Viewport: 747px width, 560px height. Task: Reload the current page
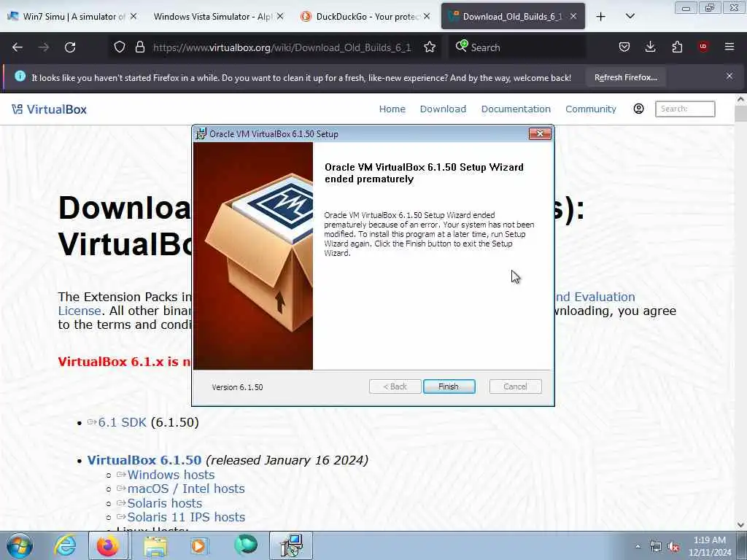coord(70,47)
